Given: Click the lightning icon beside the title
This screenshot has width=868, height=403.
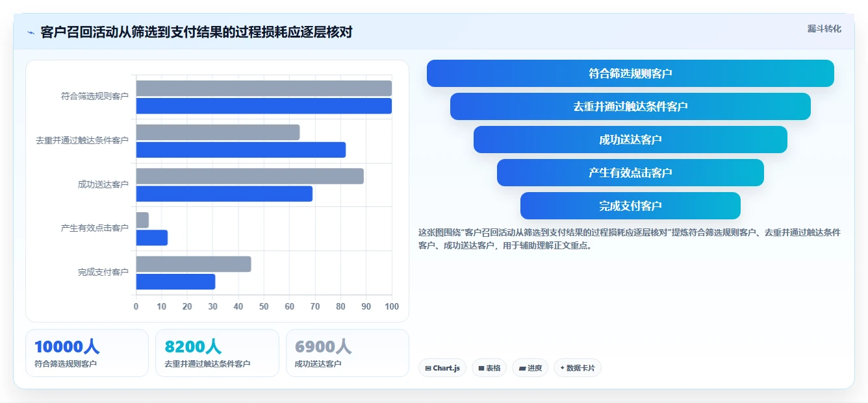Looking at the screenshot, I should click(x=31, y=32).
